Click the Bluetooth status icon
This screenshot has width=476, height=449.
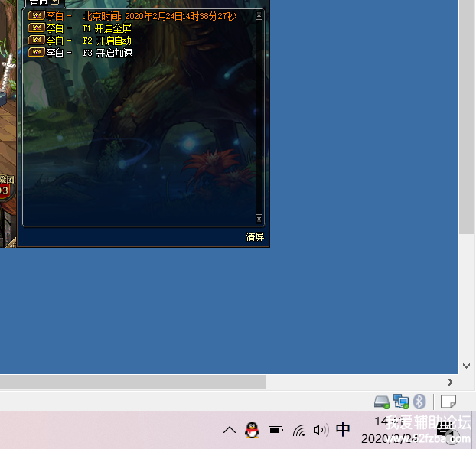[x=419, y=402]
